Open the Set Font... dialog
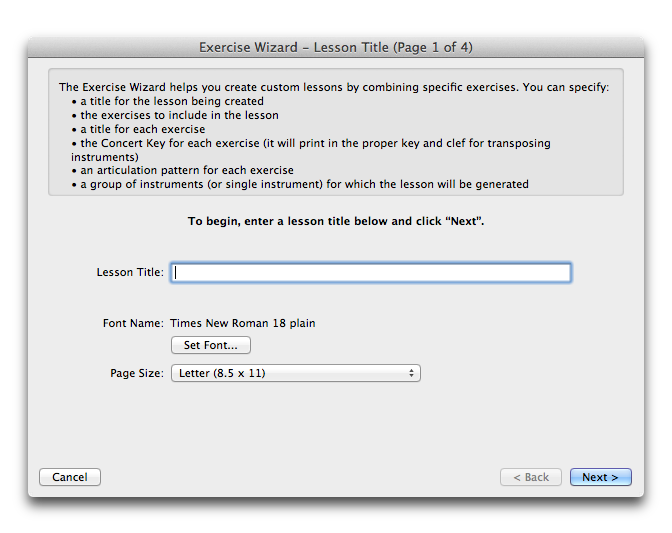This screenshot has width=672, height=533. [x=210, y=345]
